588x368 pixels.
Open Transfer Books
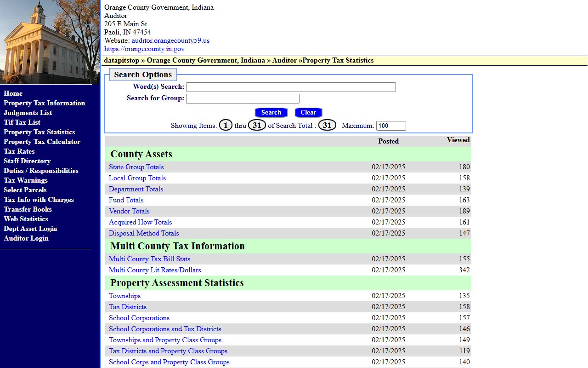pos(28,209)
